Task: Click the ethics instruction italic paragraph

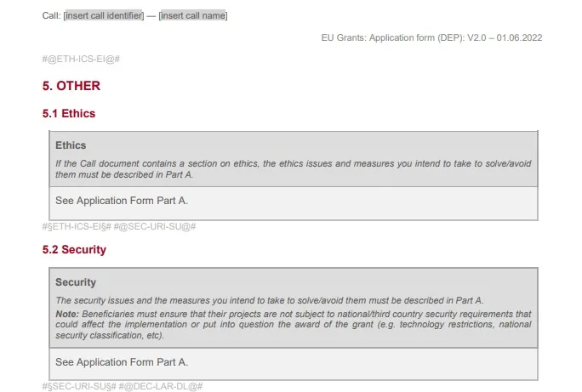Action: tap(294, 169)
